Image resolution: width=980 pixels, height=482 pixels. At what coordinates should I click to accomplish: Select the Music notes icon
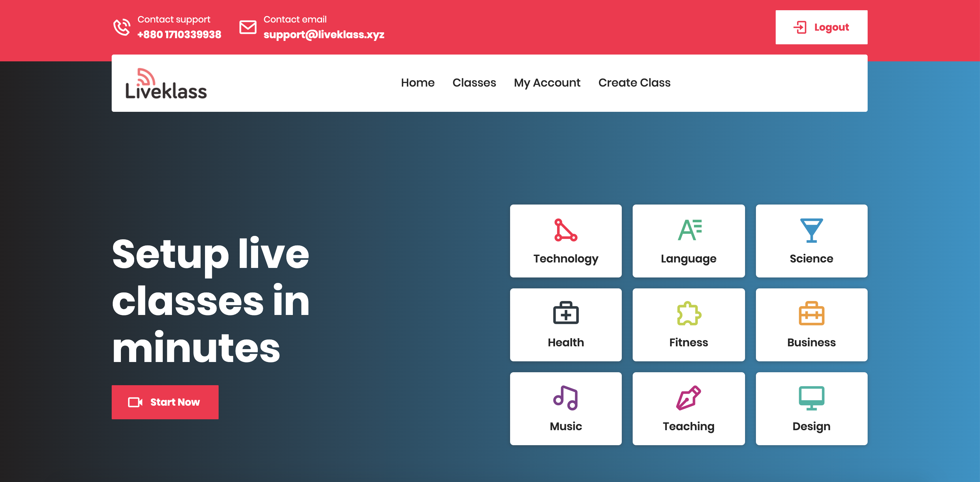pos(565,397)
